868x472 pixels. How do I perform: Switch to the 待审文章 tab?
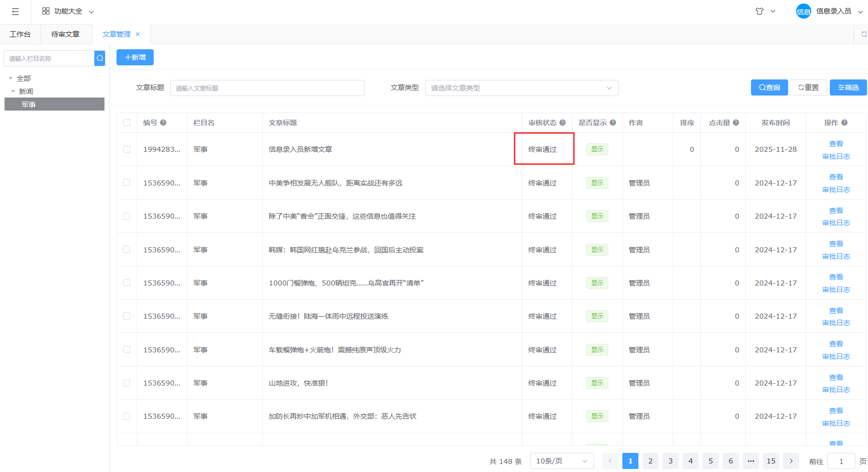coord(65,34)
